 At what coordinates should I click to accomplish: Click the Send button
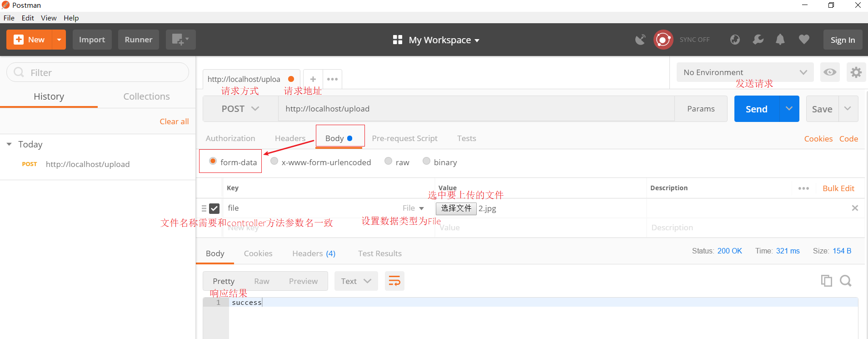pyautogui.click(x=757, y=109)
